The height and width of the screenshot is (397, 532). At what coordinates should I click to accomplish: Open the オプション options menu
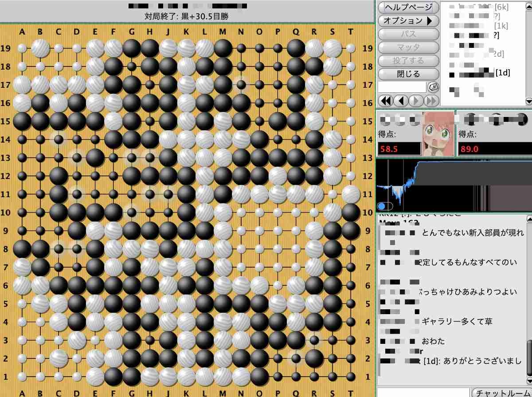click(x=408, y=21)
